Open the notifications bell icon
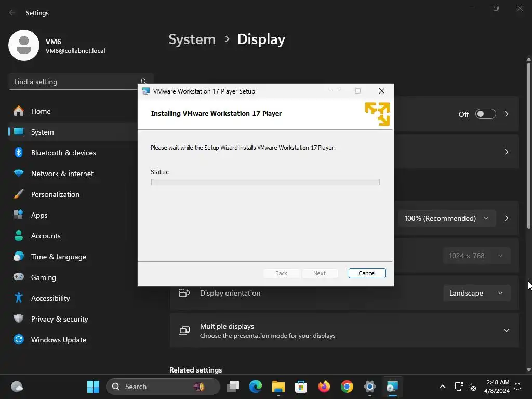Image resolution: width=532 pixels, height=399 pixels. click(x=517, y=387)
